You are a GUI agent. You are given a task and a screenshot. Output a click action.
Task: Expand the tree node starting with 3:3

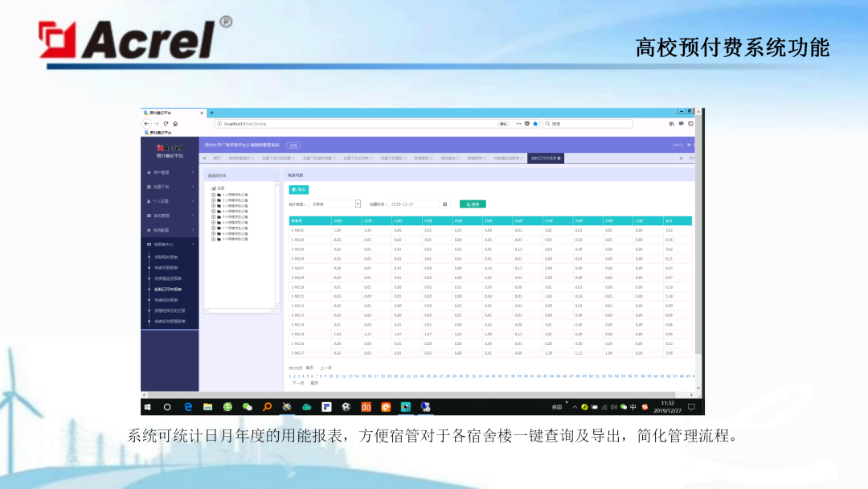(213, 206)
